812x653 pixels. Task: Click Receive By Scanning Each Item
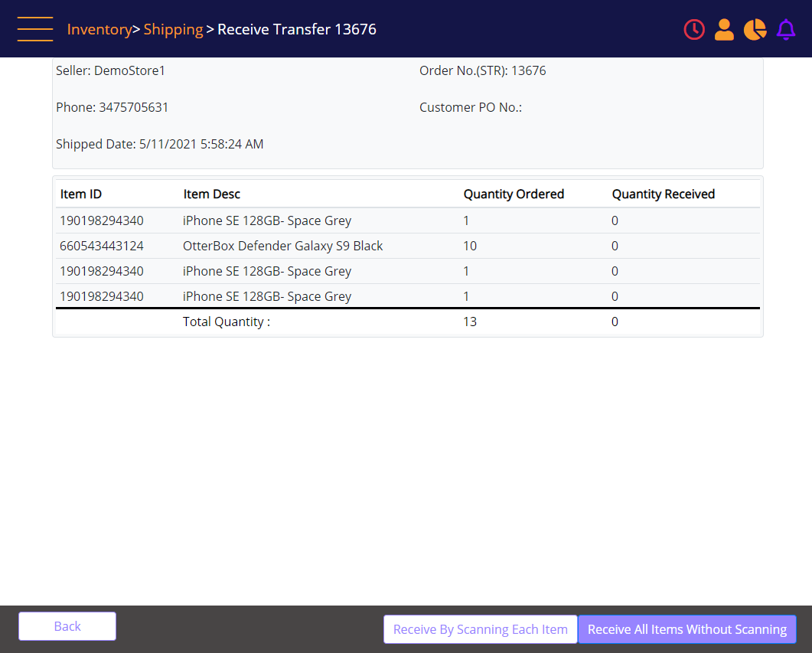coord(480,629)
